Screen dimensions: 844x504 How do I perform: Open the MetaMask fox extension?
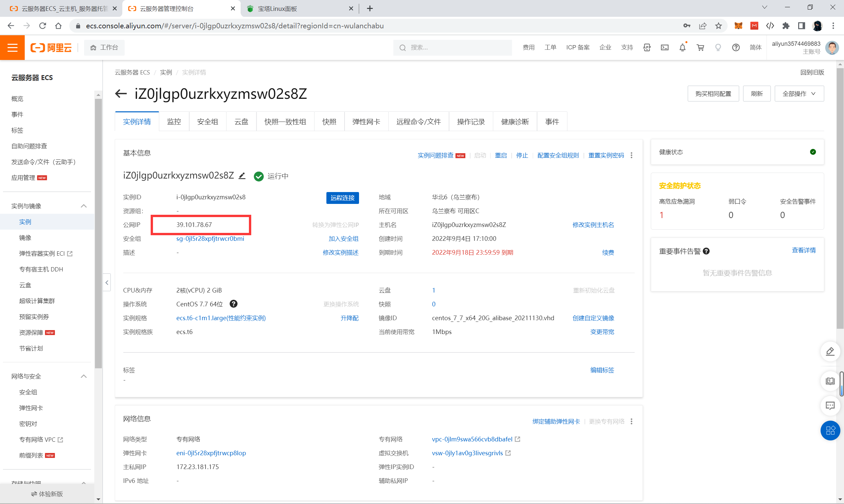click(738, 26)
